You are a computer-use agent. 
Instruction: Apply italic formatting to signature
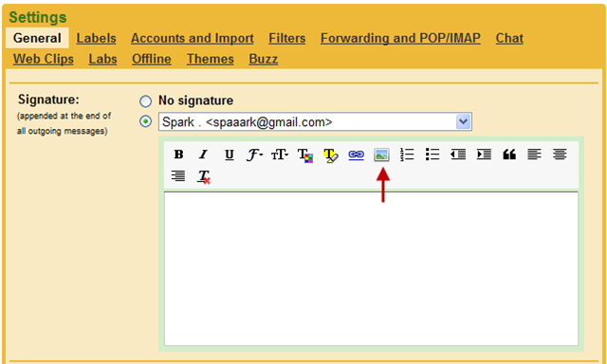[203, 155]
